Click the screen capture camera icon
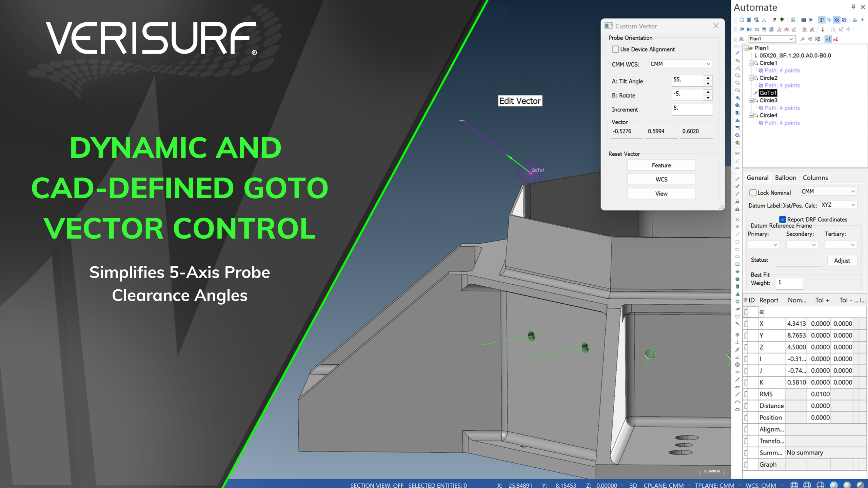The height and width of the screenshot is (488, 868). point(757,20)
